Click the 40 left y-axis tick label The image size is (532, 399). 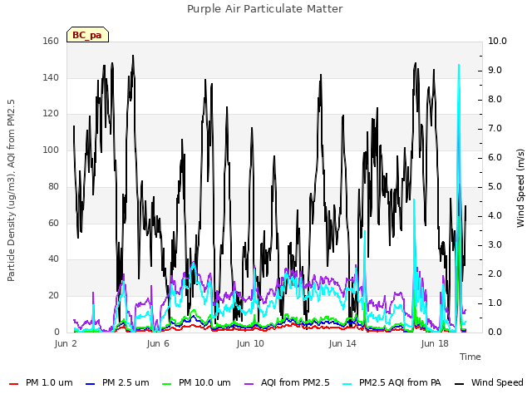(x=53, y=259)
